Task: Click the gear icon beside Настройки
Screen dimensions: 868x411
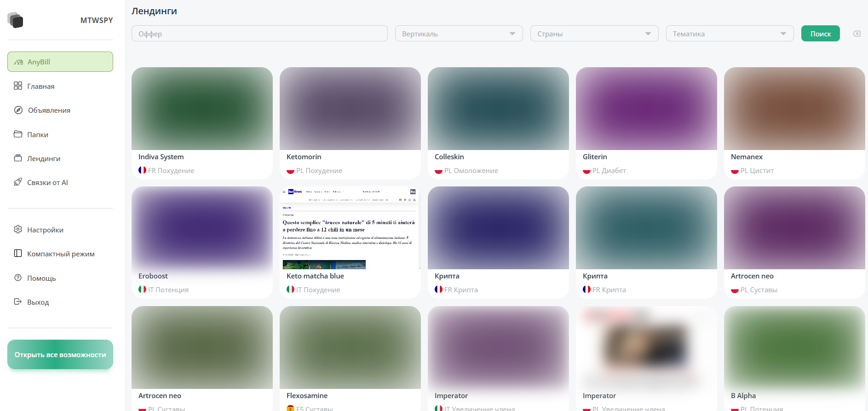Action: point(18,230)
